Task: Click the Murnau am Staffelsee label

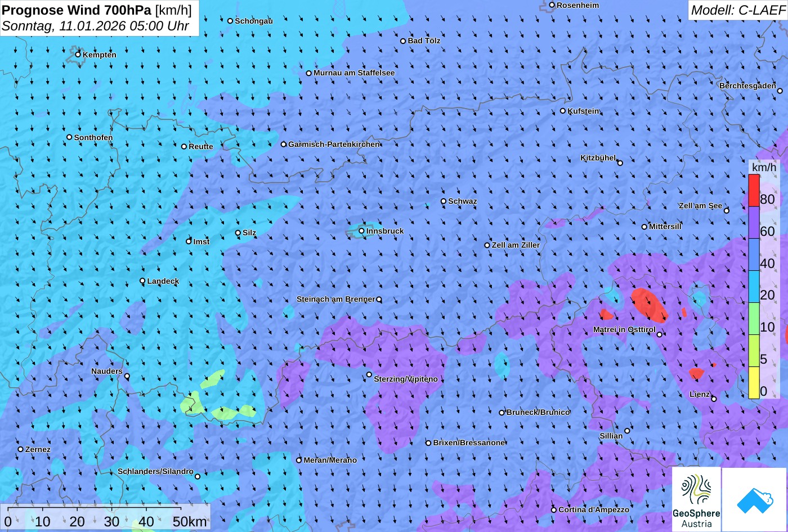Action: pyautogui.click(x=354, y=73)
